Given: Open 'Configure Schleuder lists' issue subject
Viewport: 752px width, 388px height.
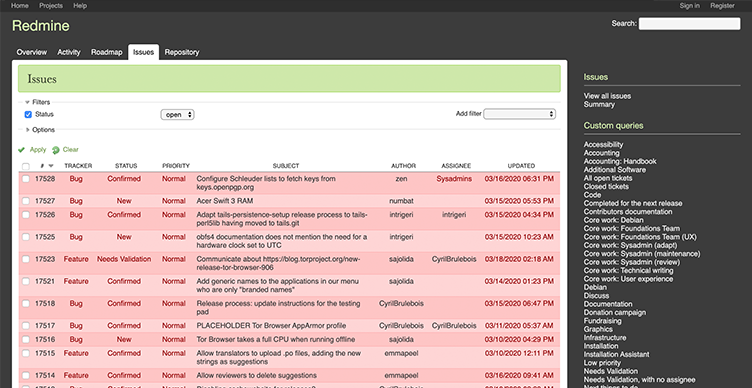Looking at the screenshot, I should (x=266, y=183).
